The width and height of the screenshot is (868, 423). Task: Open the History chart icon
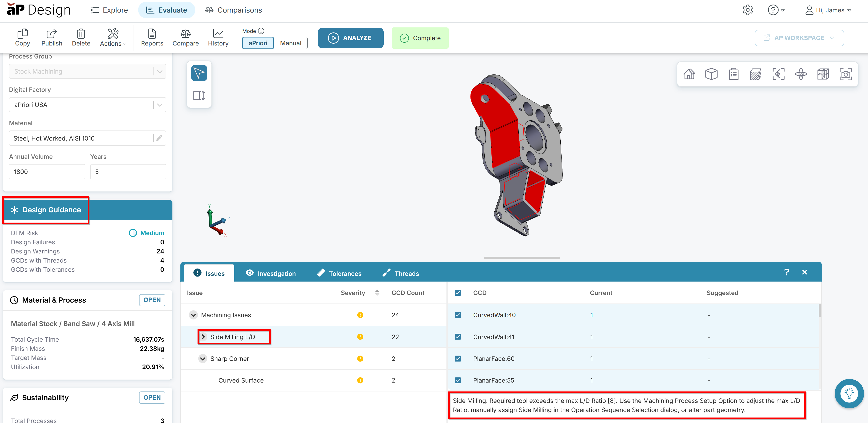(218, 37)
